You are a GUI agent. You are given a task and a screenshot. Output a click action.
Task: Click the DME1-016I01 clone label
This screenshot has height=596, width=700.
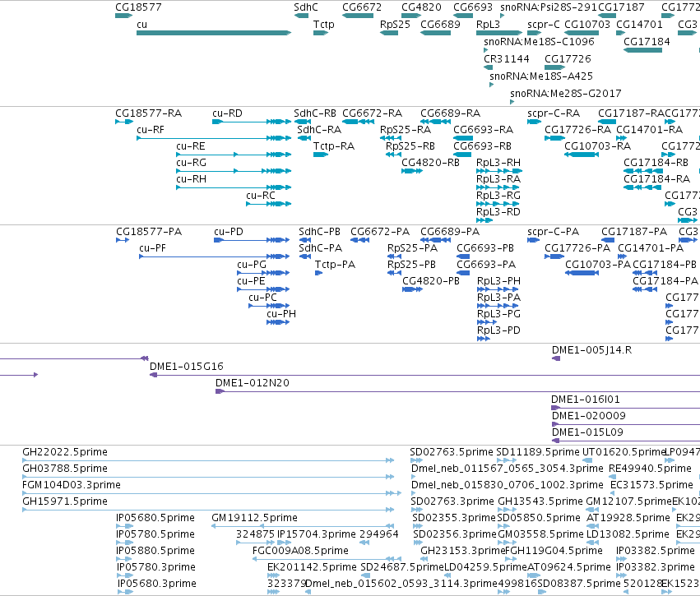tap(586, 400)
